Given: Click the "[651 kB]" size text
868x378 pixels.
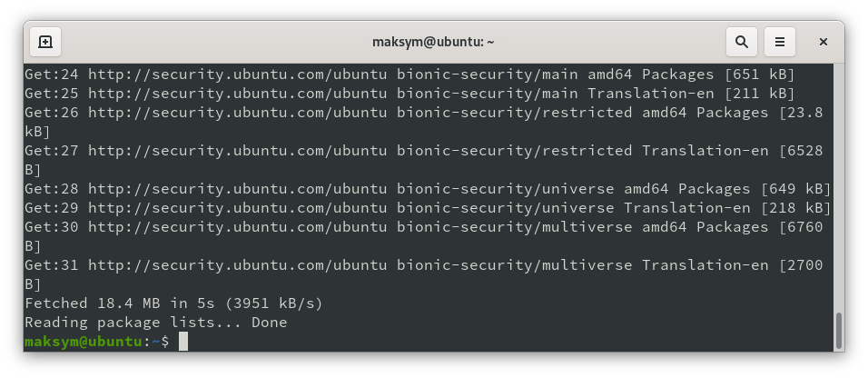Looking at the screenshot, I should 760,75.
